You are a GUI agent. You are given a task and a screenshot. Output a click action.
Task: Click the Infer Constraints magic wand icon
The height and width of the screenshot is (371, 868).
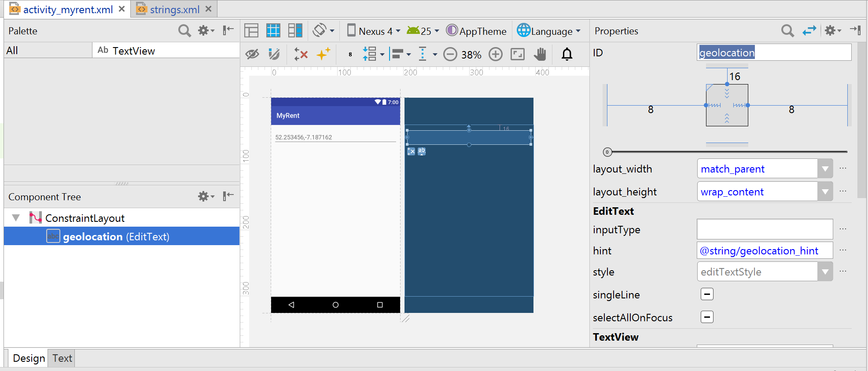323,54
